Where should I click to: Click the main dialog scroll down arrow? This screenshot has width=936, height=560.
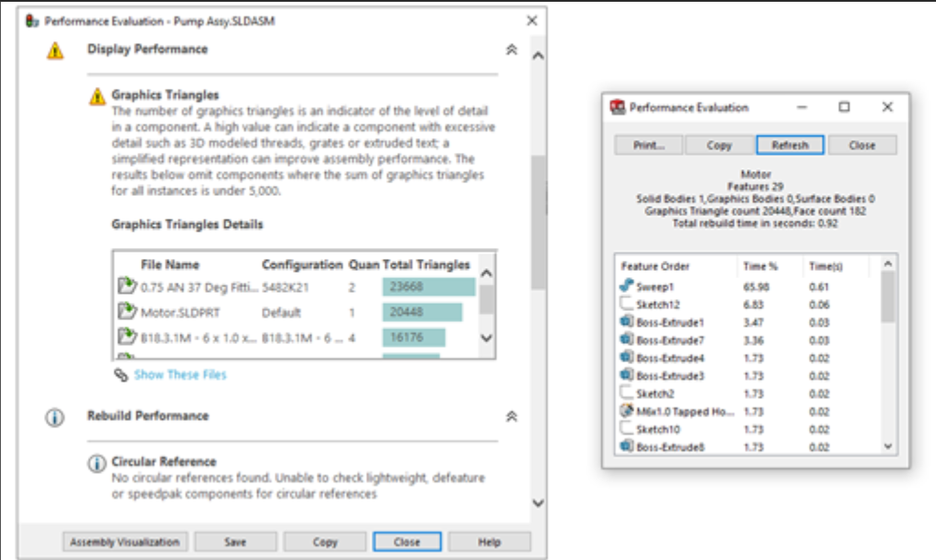pos(538,502)
